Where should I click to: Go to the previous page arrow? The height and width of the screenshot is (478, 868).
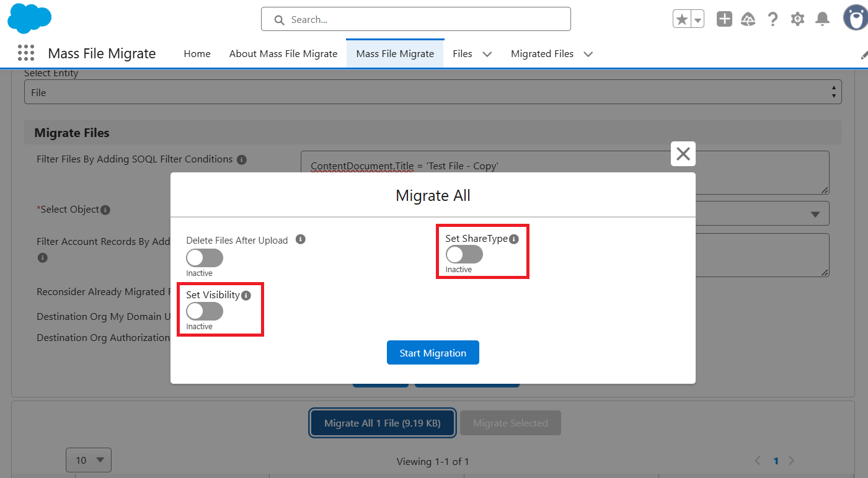(x=758, y=461)
